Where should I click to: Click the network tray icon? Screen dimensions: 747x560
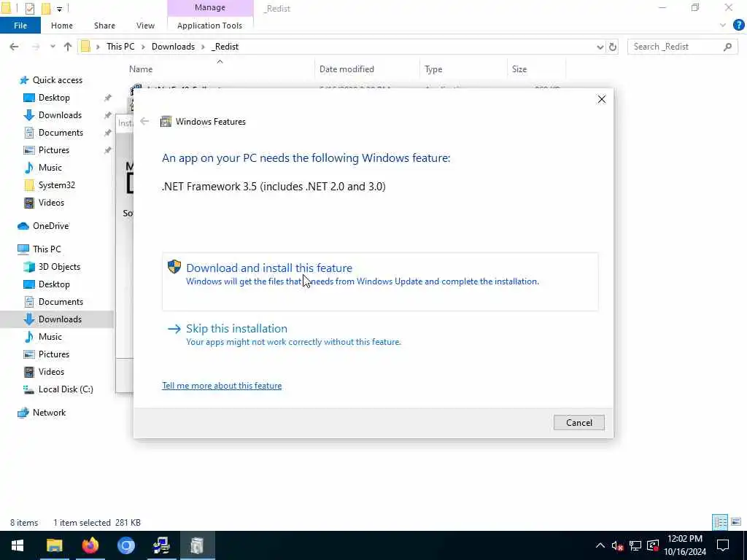point(635,545)
